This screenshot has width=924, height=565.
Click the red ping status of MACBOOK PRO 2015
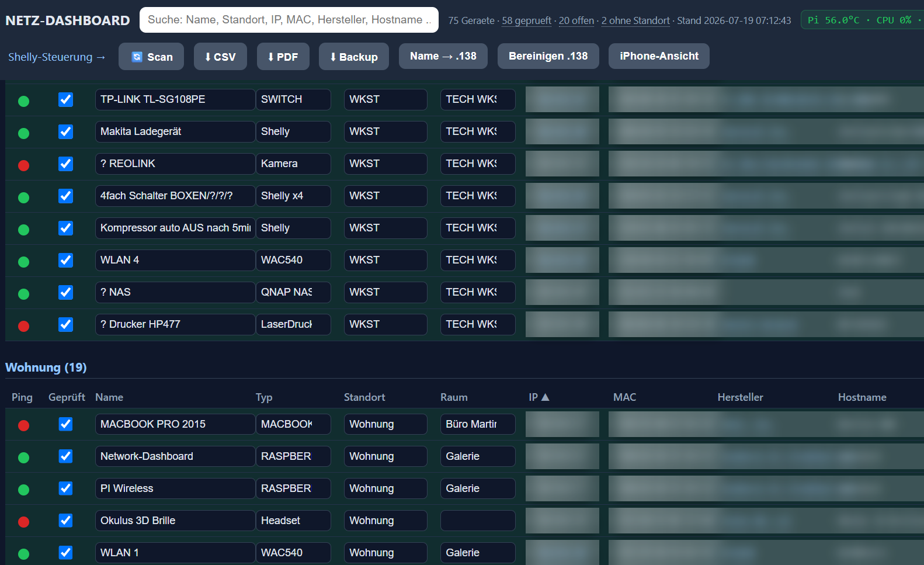(x=23, y=425)
